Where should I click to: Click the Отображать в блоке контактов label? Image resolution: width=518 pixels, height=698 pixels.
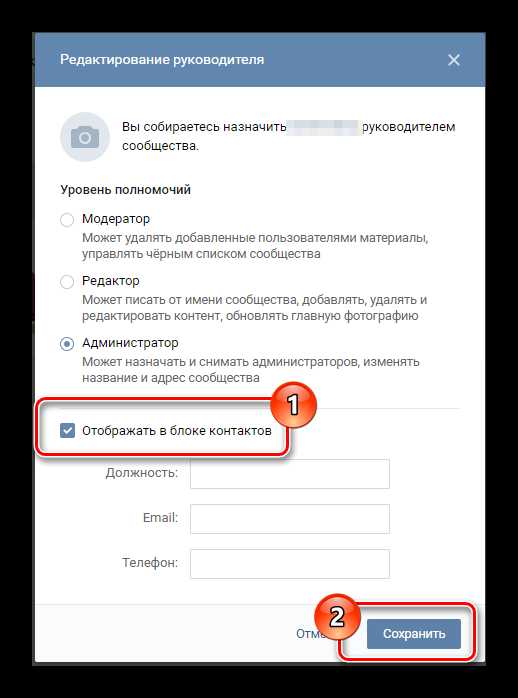click(177, 431)
